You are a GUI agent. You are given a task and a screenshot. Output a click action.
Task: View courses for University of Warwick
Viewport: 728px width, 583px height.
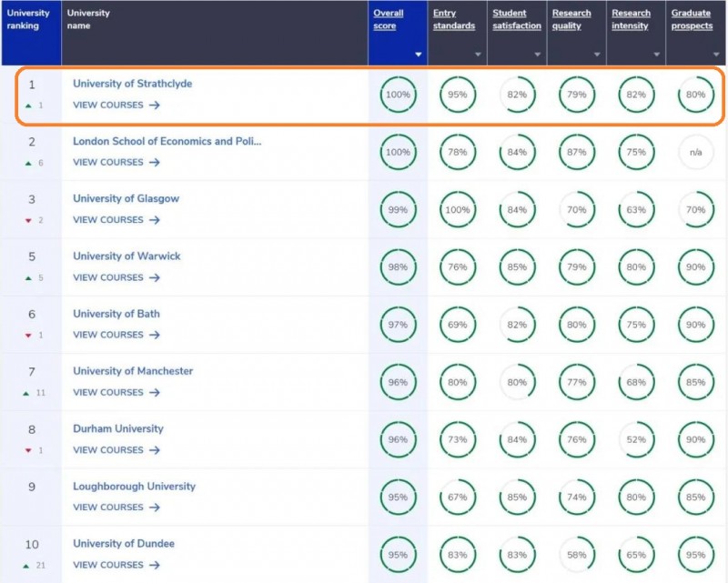[116, 277]
